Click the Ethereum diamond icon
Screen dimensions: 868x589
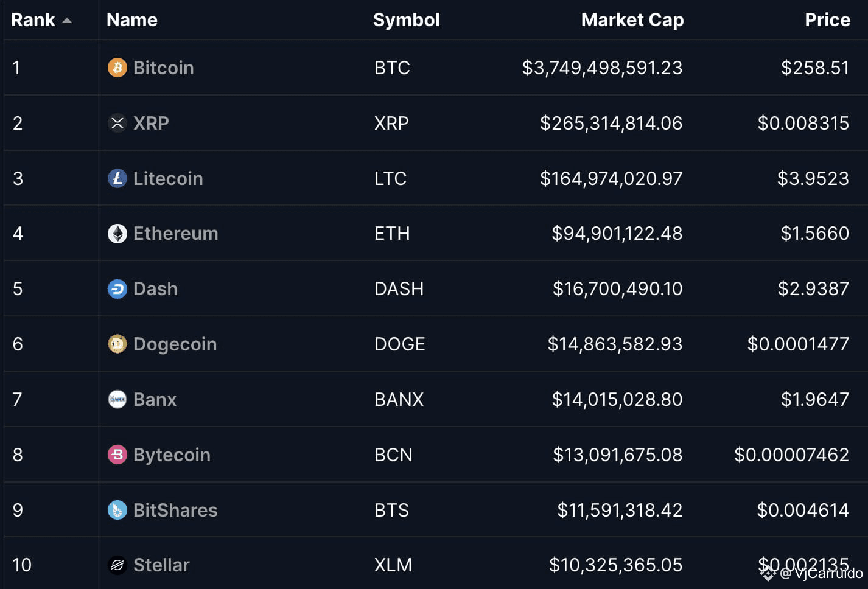click(117, 234)
